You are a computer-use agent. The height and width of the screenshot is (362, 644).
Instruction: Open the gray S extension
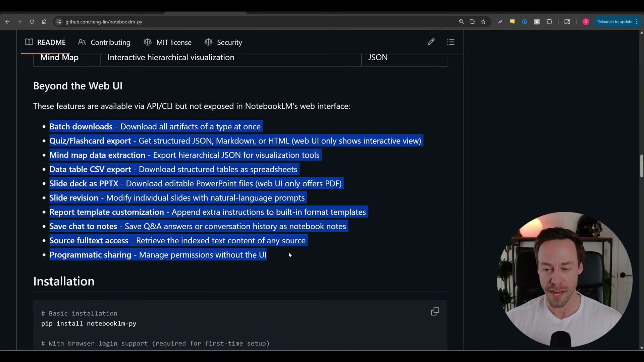pos(537,22)
